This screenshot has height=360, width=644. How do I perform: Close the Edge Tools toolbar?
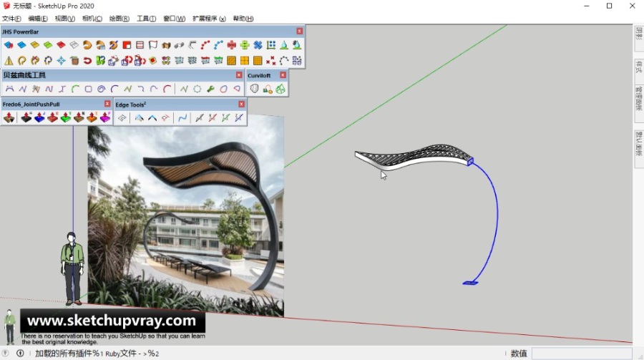click(x=241, y=104)
